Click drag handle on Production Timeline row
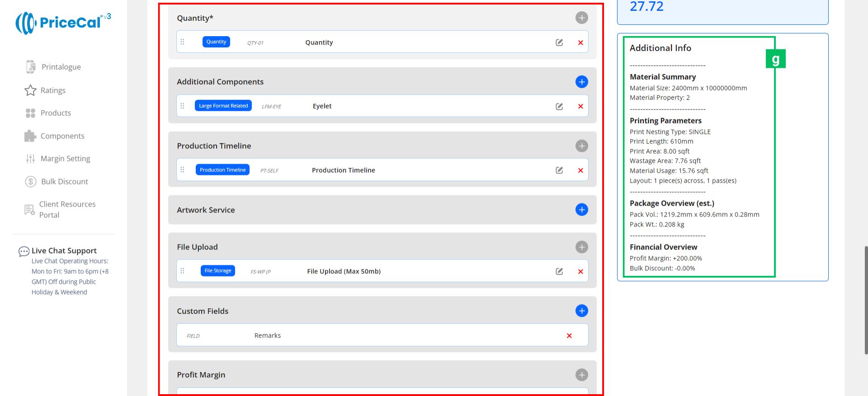The width and height of the screenshot is (868, 396). point(183,170)
